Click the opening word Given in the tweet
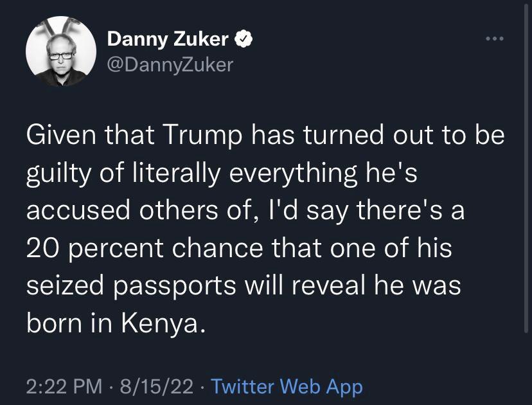The image size is (532, 405). 61,134
